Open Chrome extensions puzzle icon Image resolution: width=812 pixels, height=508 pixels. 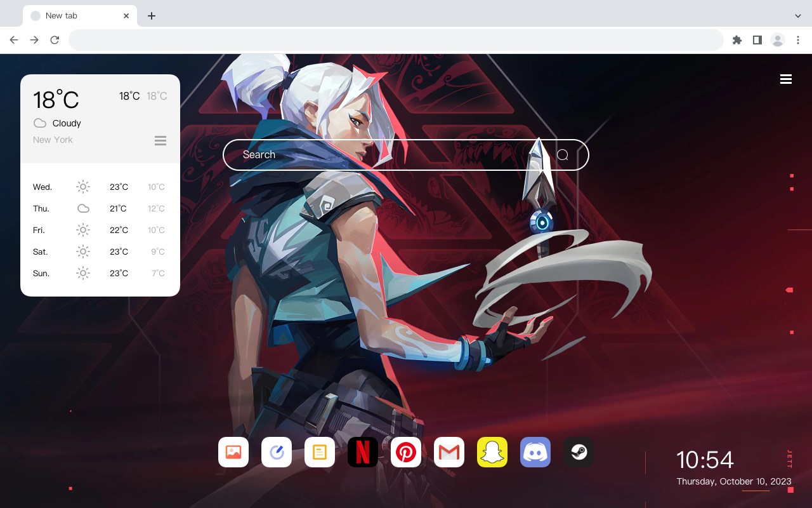point(737,40)
